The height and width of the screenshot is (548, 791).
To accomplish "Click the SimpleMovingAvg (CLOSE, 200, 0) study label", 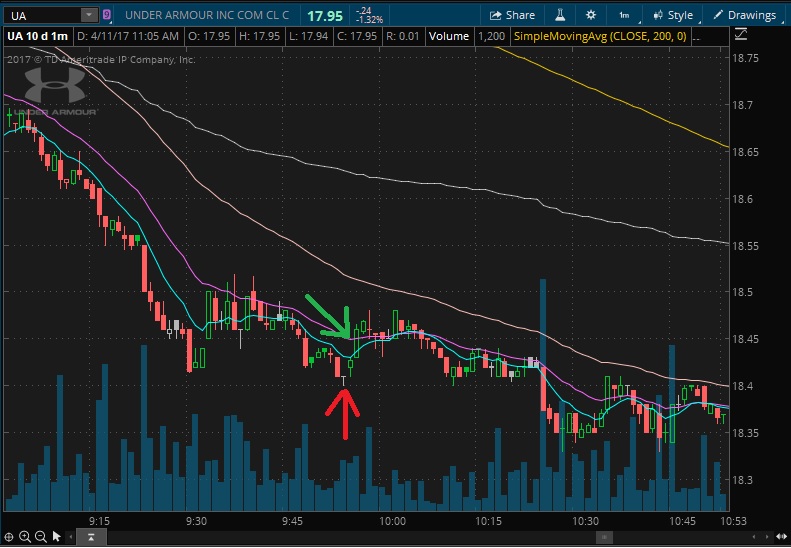I will coord(600,36).
